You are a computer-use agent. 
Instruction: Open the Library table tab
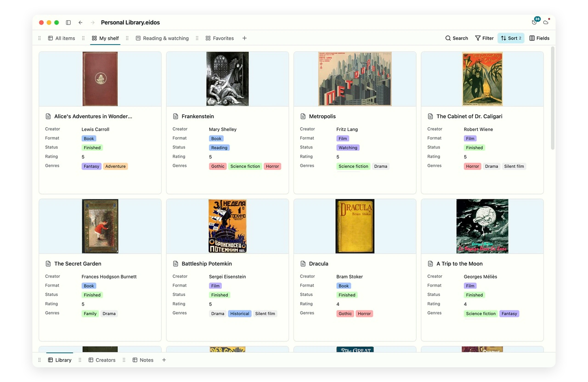click(60, 360)
